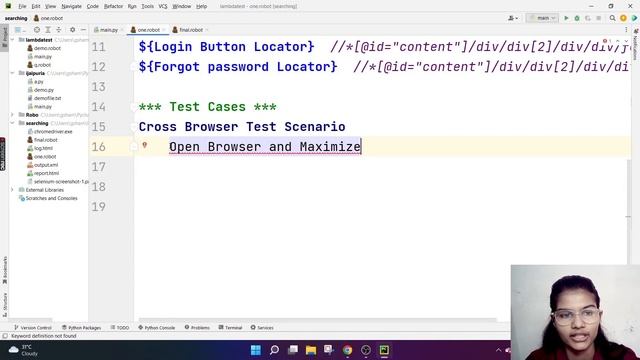Toggle the Bookmarks side panel
Image resolution: width=640 pixels, height=360 pixels.
click(x=4, y=270)
